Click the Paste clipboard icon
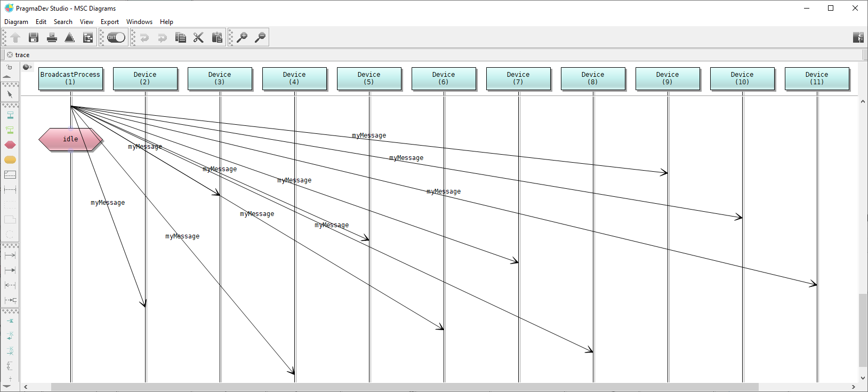The image size is (868, 392). pos(217,37)
